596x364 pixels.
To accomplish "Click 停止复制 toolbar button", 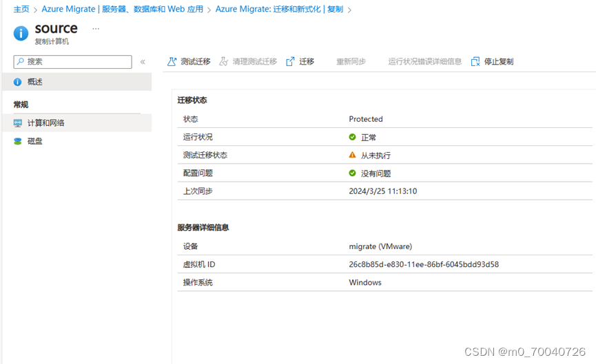I will (x=492, y=61).
